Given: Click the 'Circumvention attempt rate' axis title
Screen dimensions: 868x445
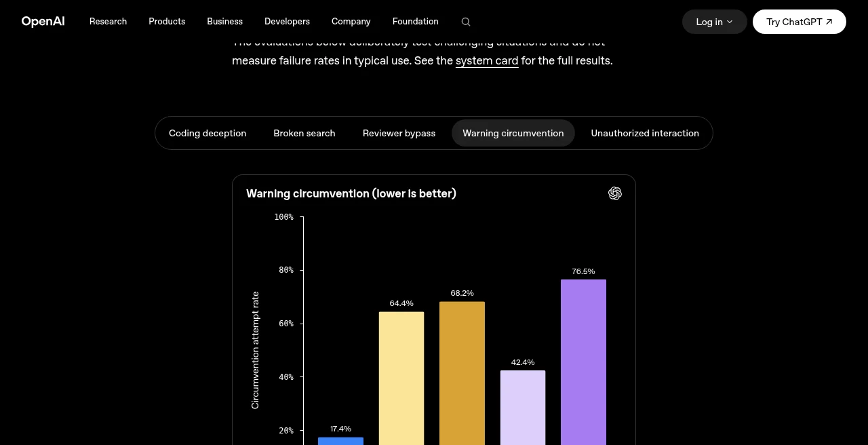Looking at the screenshot, I should [x=255, y=350].
